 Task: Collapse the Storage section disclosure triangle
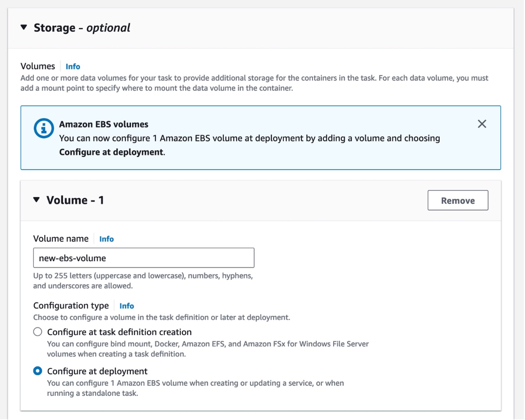24,27
